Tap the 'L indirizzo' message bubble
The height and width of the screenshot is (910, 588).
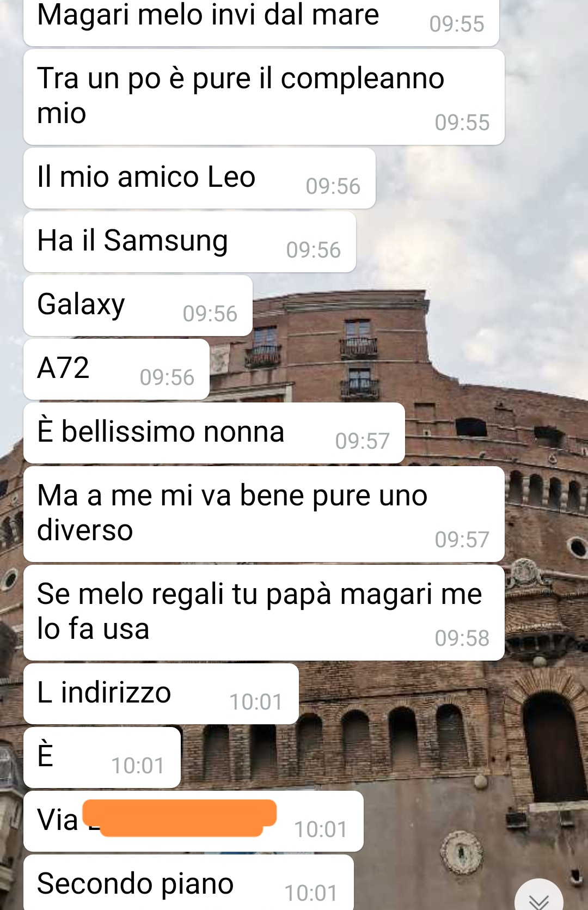tap(161, 694)
